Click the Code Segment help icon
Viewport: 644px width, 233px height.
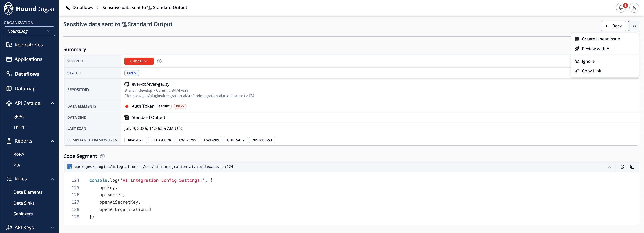point(102,156)
